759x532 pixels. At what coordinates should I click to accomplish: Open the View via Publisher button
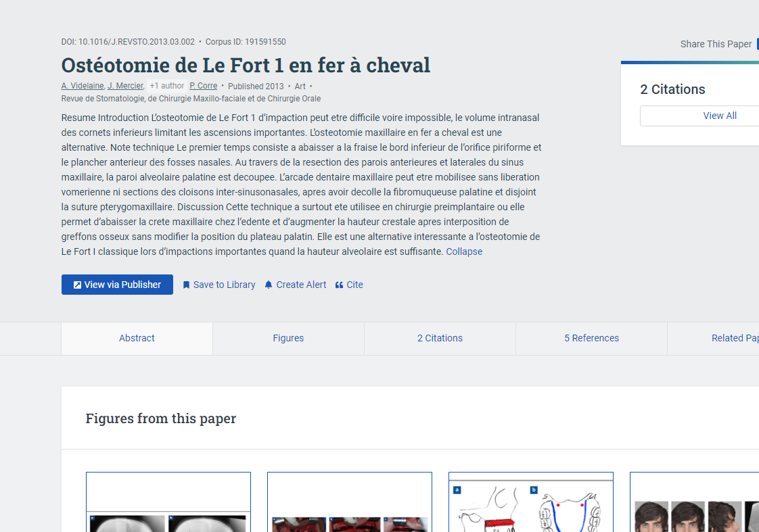117,285
